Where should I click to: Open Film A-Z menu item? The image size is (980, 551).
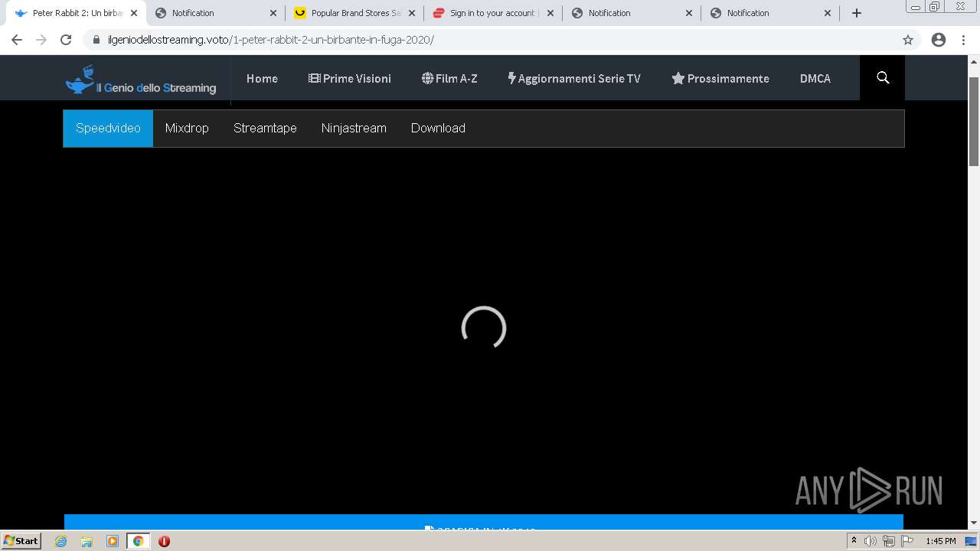pos(449,78)
